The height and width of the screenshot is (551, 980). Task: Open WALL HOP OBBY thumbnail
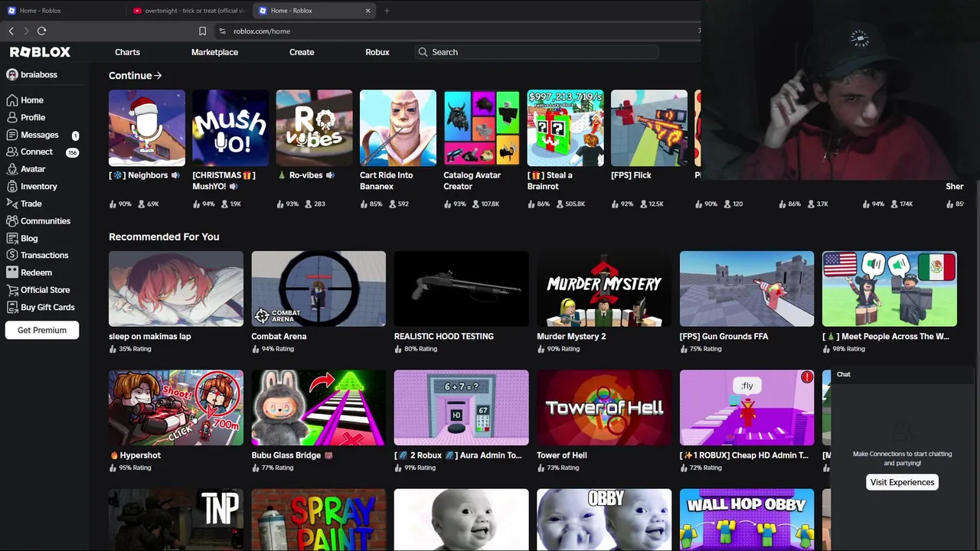pyautogui.click(x=746, y=520)
